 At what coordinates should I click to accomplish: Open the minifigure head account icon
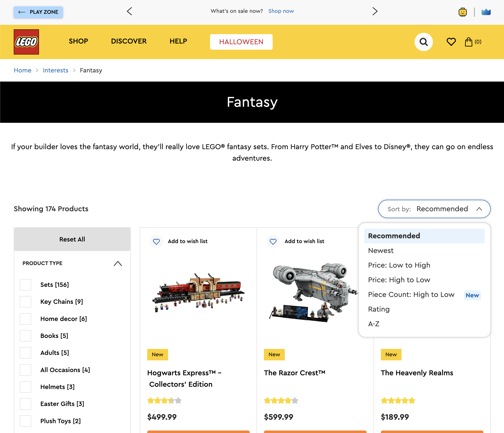tap(463, 12)
